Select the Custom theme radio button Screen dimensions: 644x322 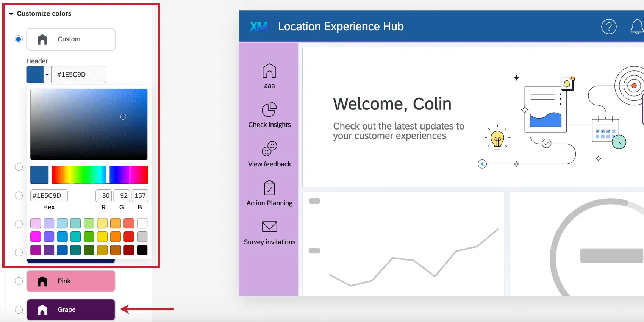click(x=19, y=39)
